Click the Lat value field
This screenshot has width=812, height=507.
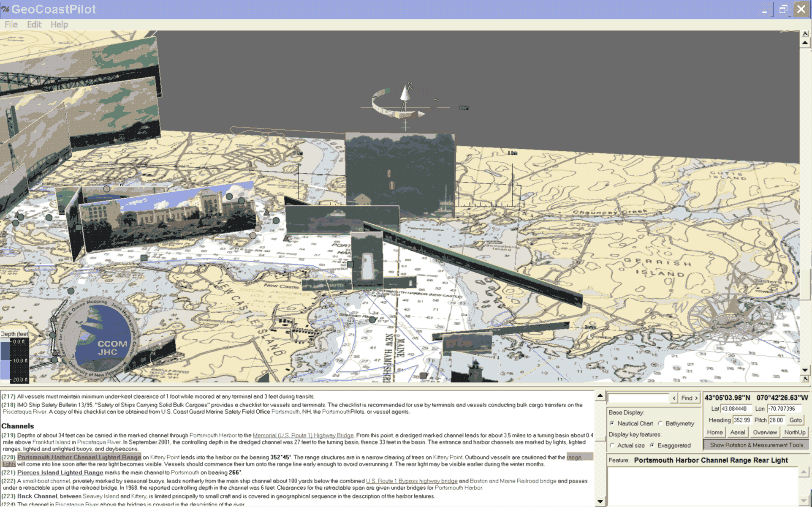click(x=736, y=409)
